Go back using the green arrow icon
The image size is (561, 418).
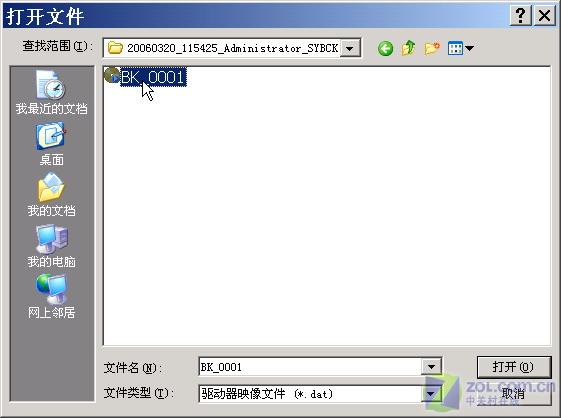pyautogui.click(x=385, y=48)
